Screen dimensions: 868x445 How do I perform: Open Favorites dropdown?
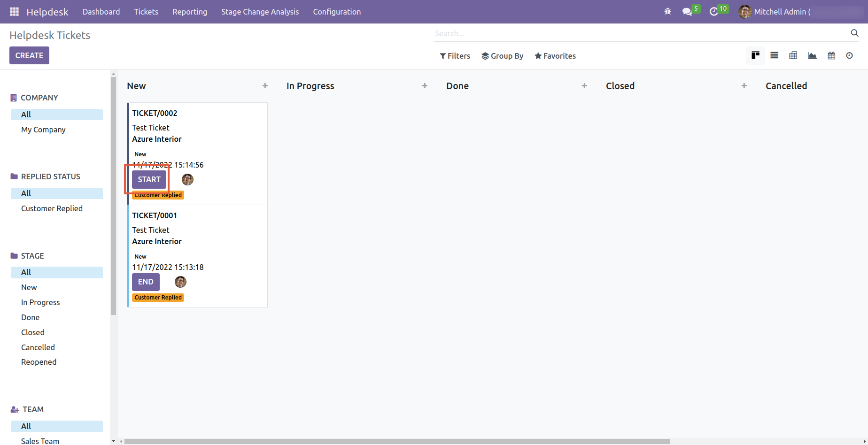click(x=555, y=56)
